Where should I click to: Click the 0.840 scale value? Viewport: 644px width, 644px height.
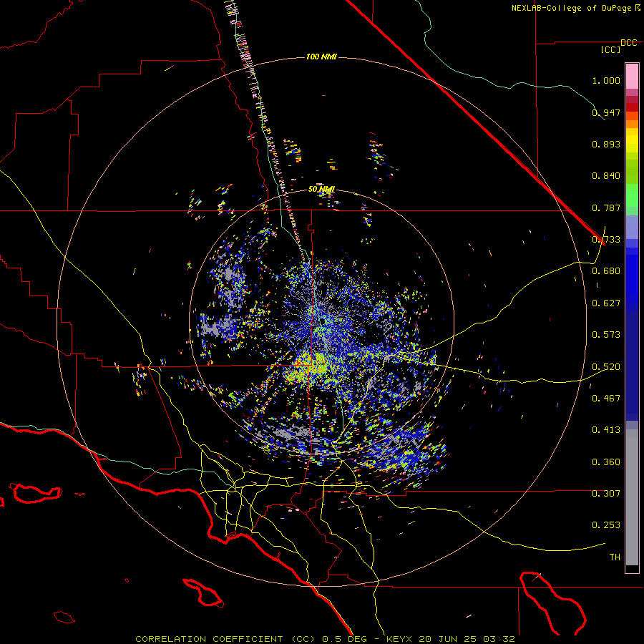point(606,176)
